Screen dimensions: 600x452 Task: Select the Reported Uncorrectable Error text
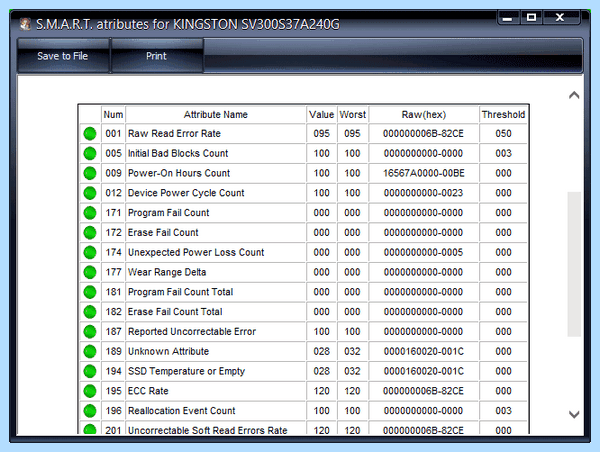tap(192, 331)
